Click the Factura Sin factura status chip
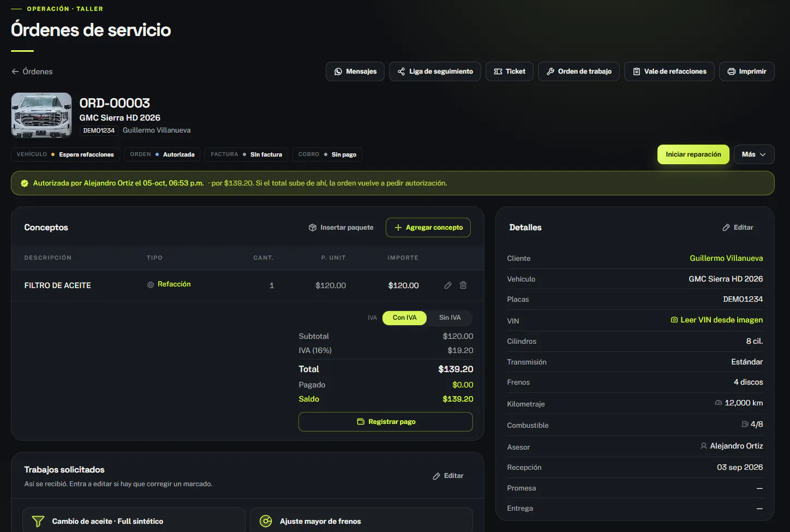This screenshot has width=790, height=532. coord(247,154)
